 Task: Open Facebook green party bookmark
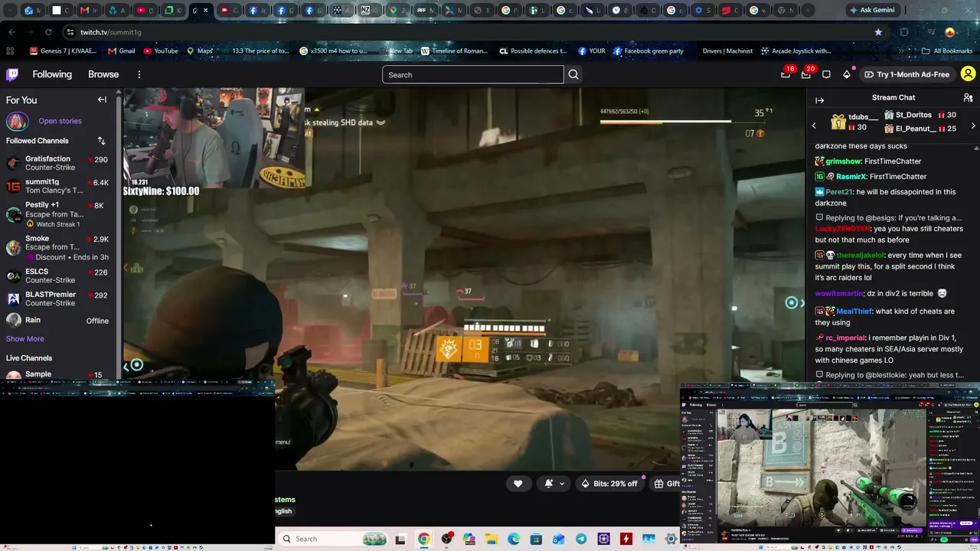pyautogui.click(x=648, y=51)
